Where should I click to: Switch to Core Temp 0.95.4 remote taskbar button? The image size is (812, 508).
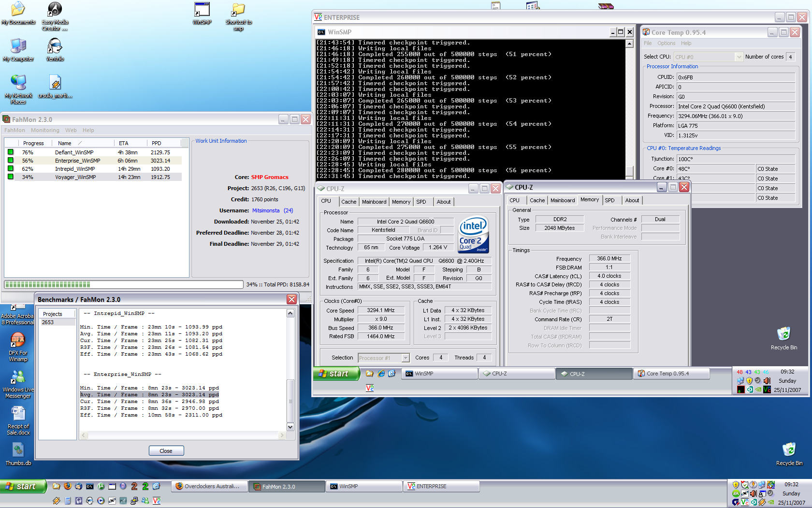pyautogui.click(x=671, y=374)
